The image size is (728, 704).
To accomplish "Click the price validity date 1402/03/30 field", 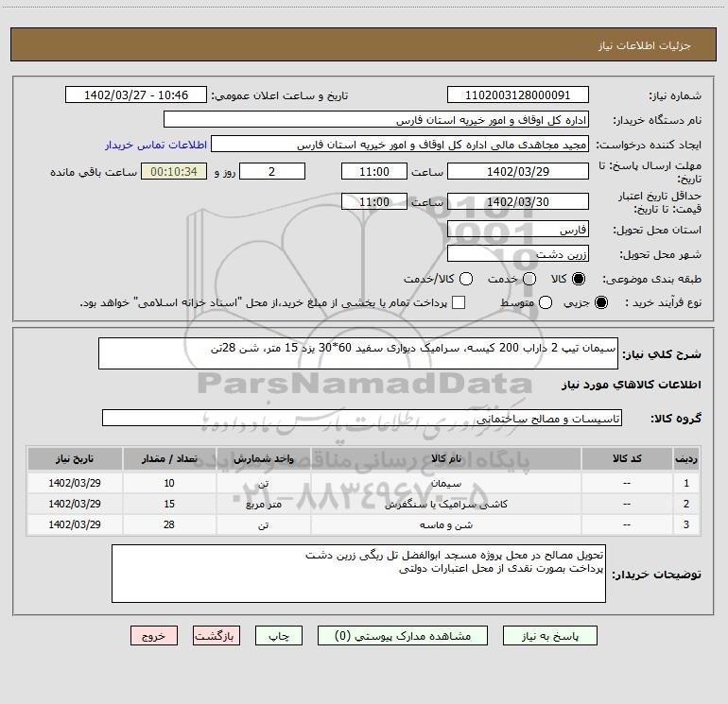I will [x=518, y=201].
